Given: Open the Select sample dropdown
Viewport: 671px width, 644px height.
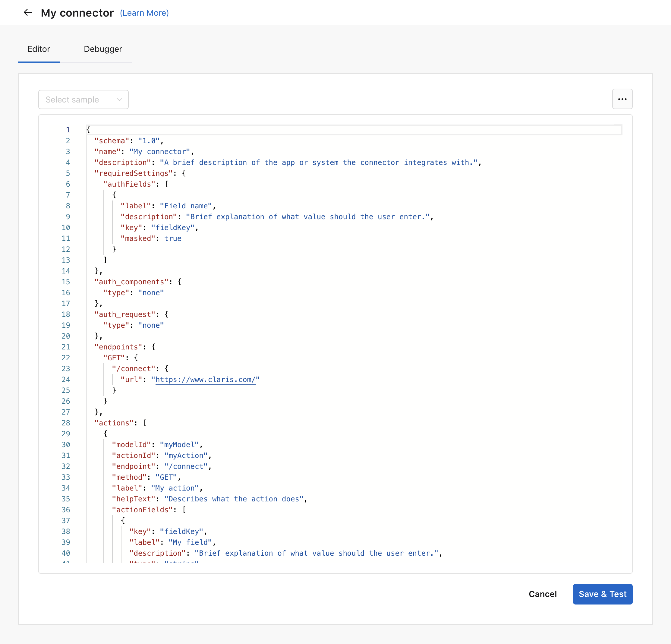Looking at the screenshot, I should [83, 99].
